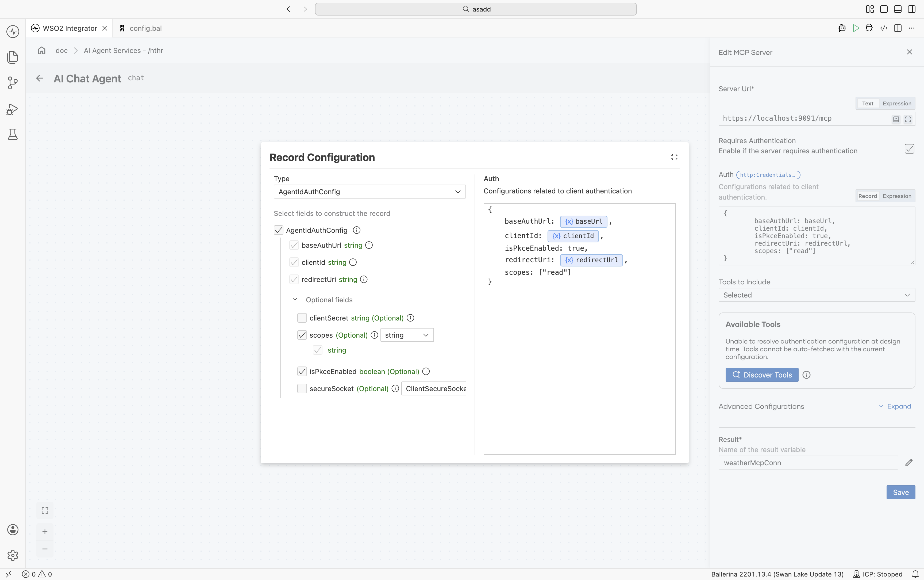The image size is (924, 580).
Task: Click AI Agent Services - /hthr breadcrumb
Action: 124,51
